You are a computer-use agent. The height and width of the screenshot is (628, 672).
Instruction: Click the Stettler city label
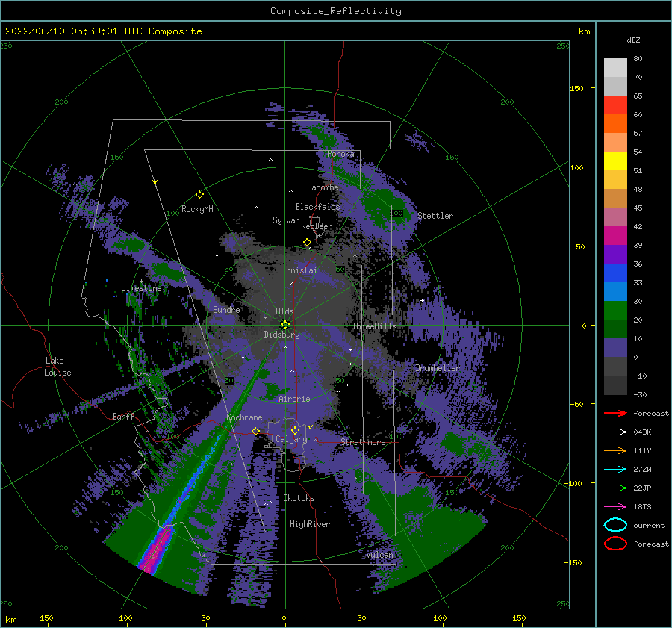pyautogui.click(x=435, y=216)
